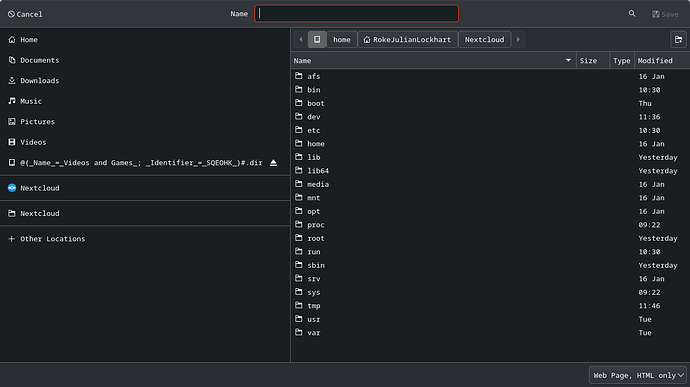Show path bar entries to the left

301,40
